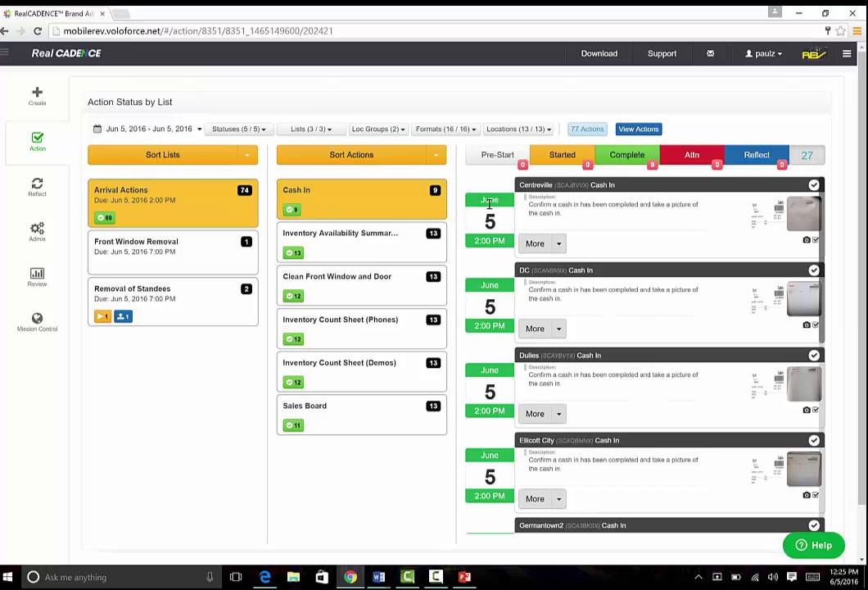Toggle the Dulles Cash In completion checkmark
Image resolution: width=868 pixels, height=590 pixels.
(814, 355)
